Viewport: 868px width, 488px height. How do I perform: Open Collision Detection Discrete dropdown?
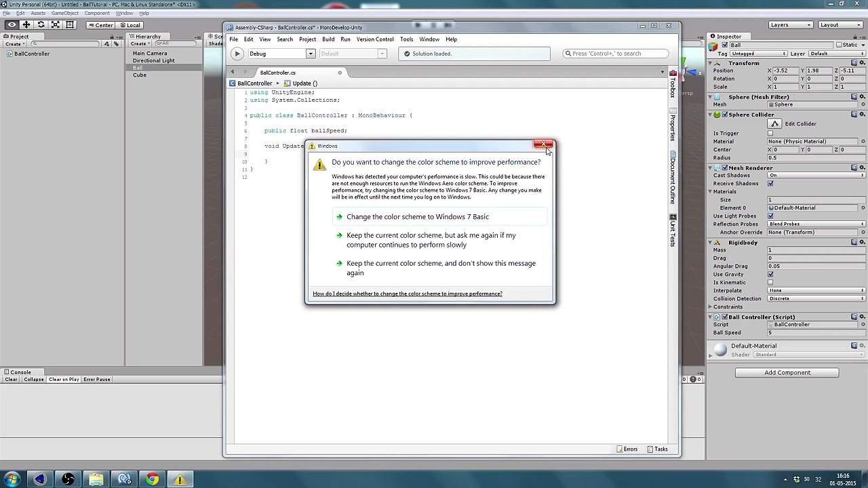click(x=816, y=299)
